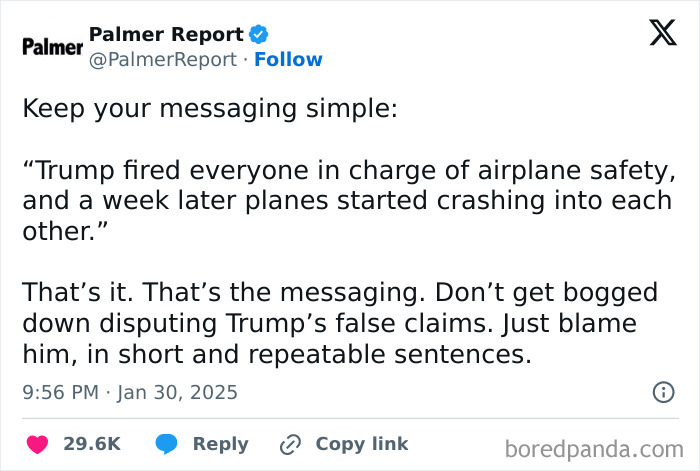Open the tweet info circle icon
700x471 pixels.
point(662,392)
